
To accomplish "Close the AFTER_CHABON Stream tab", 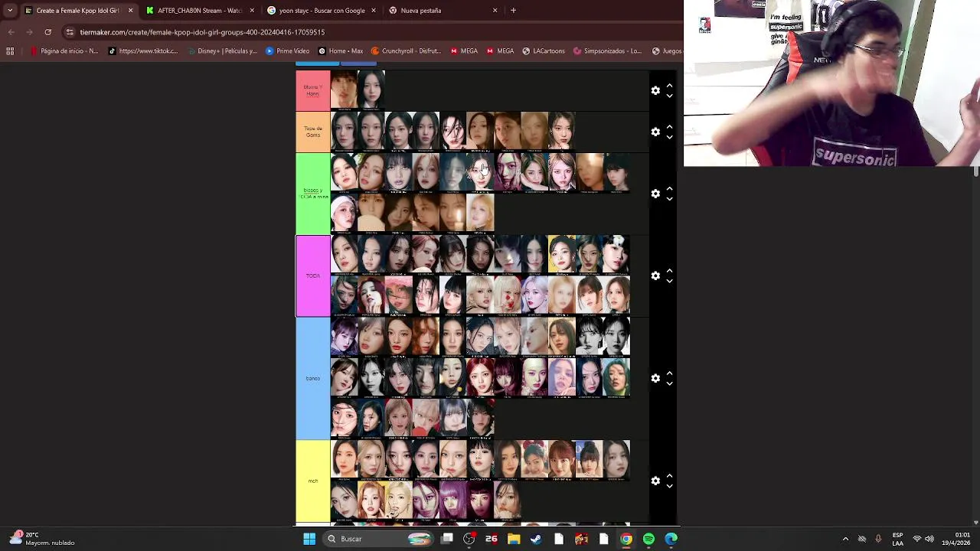I will 252,11.
